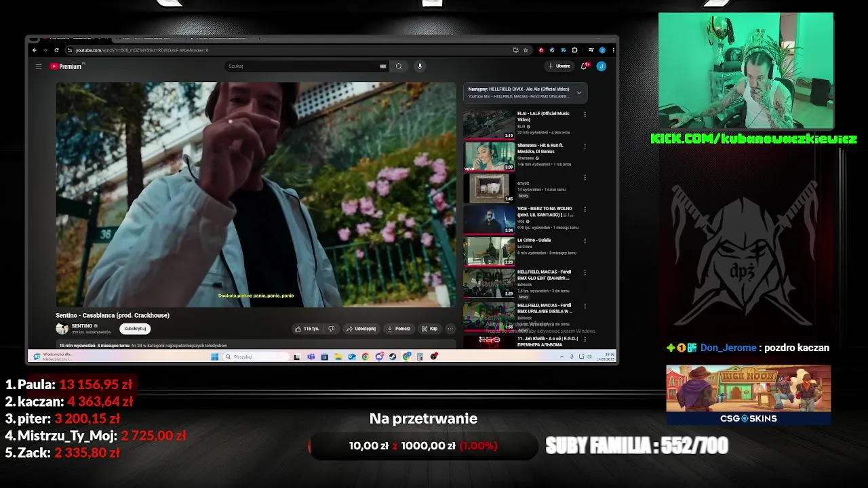Screen dimensions: 868x488
Task: Open the on-screen keyboard icon in search box
Action: pyautogui.click(x=383, y=66)
